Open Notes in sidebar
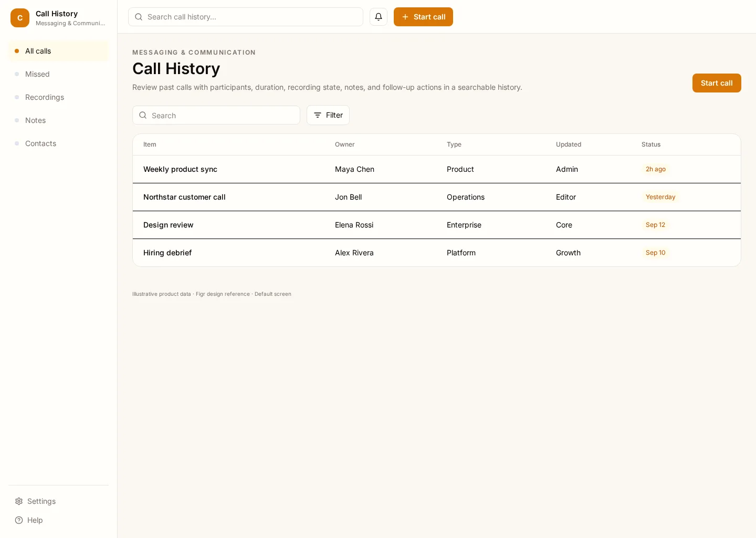Viewport: 756px width, 538px height. pyautogui.click(x=59, y=120)
